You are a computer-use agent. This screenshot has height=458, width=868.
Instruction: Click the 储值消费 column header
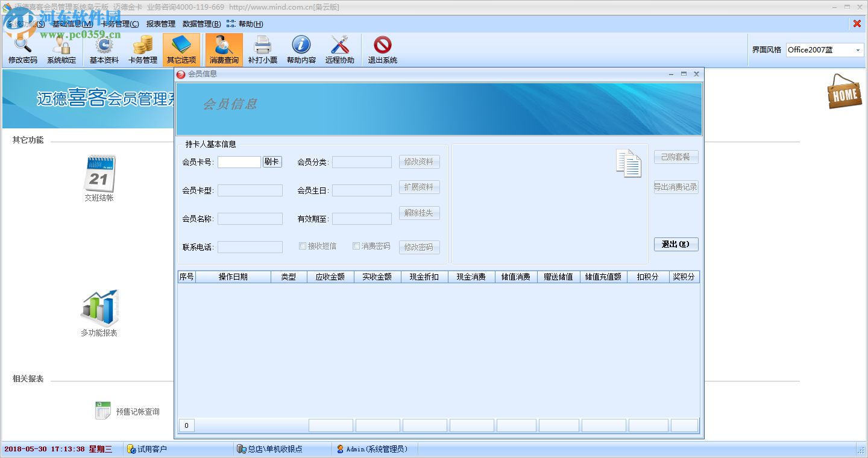516,277
